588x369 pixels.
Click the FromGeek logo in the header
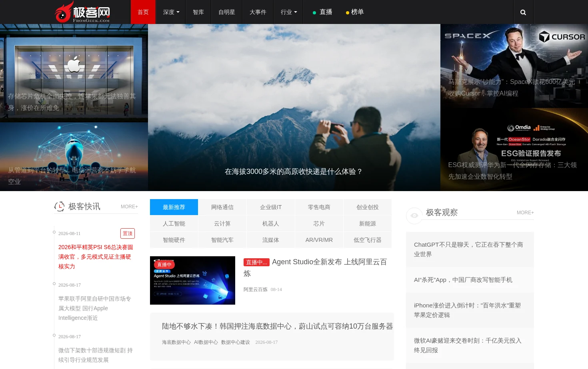click(x=82, y=12)
